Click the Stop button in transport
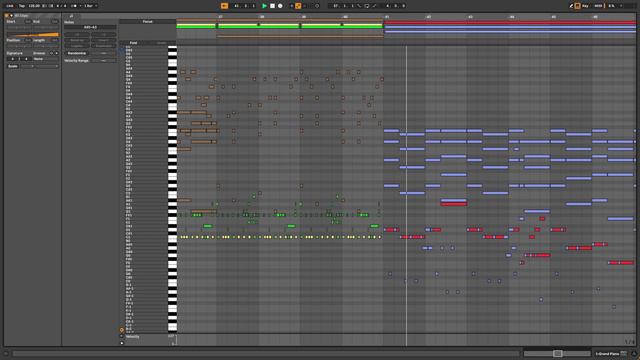640x360 pixels. (x=272, y=6)
